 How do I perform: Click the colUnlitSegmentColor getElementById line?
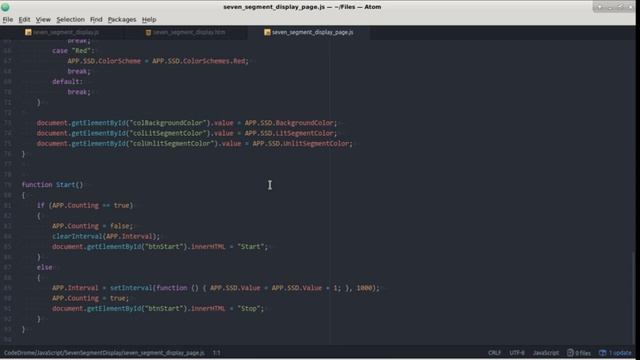(195, 143)
